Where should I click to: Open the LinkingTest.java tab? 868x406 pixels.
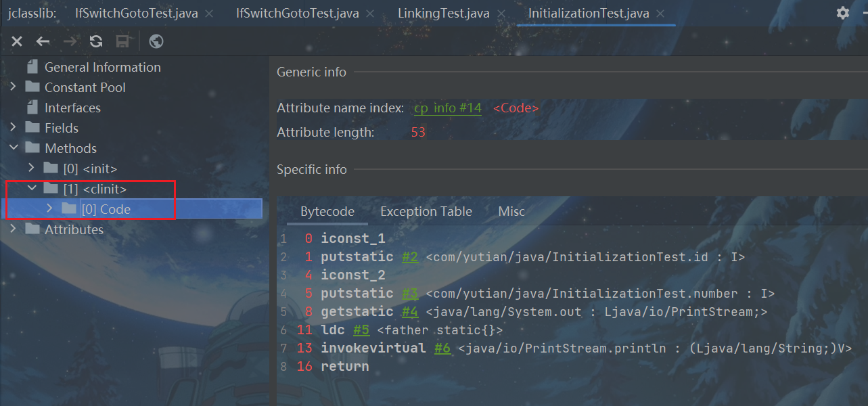(443, 14)
